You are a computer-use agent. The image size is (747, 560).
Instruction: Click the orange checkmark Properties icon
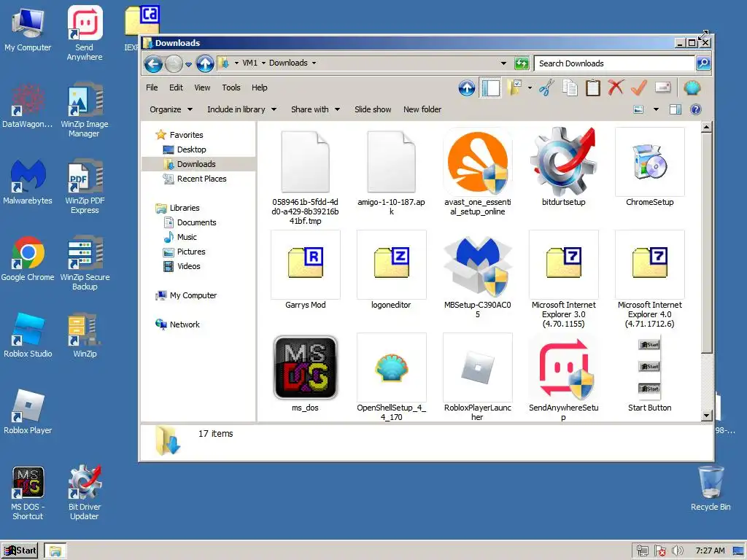639,87
